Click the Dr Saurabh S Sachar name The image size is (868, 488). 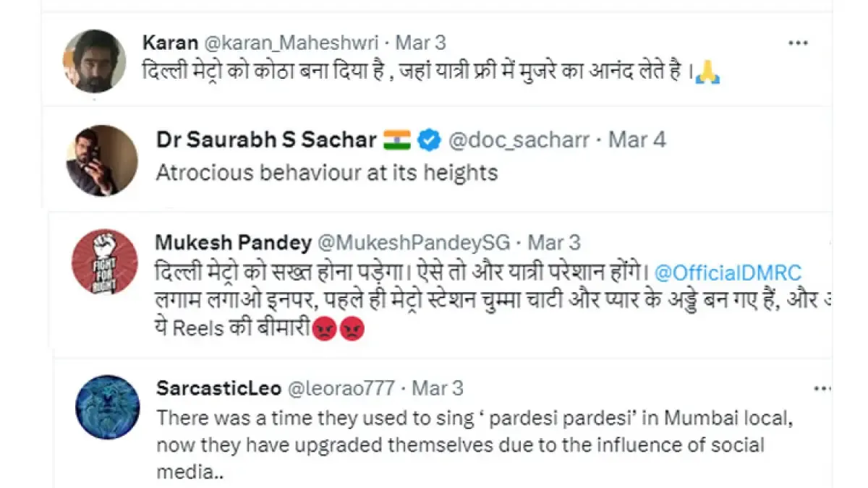(x=265, y=140)
